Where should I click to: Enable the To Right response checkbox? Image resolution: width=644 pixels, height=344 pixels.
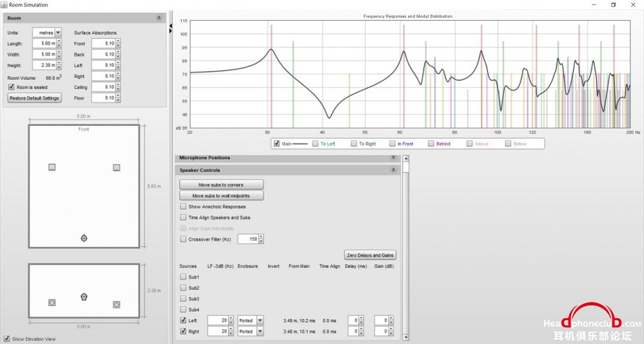pos(354,143)
